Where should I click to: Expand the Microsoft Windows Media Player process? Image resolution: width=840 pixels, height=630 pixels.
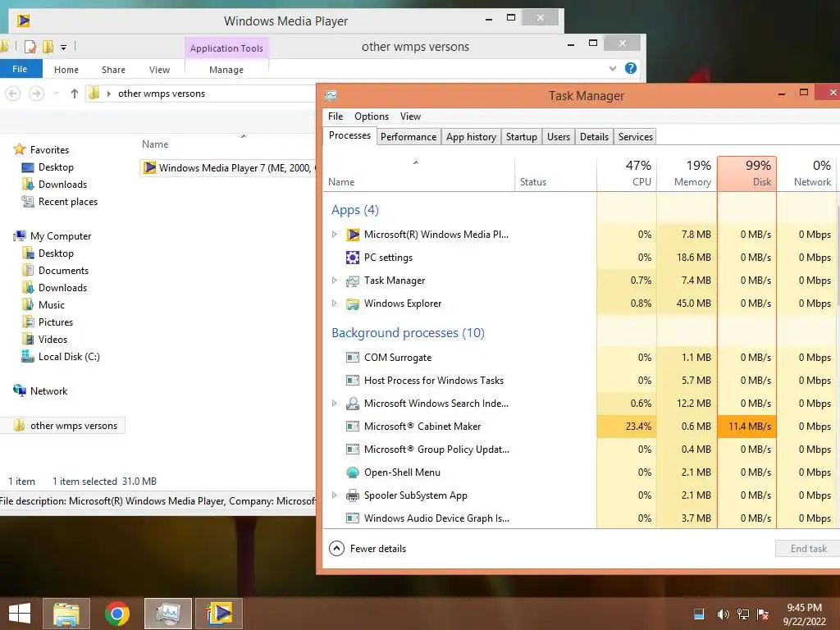[335, 235]
